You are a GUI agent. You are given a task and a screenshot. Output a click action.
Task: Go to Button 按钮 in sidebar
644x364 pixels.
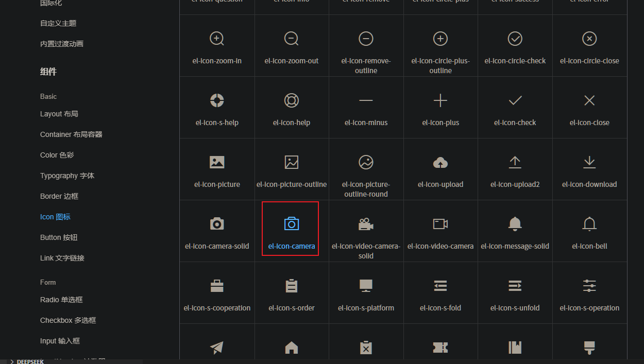coord(59,237)
